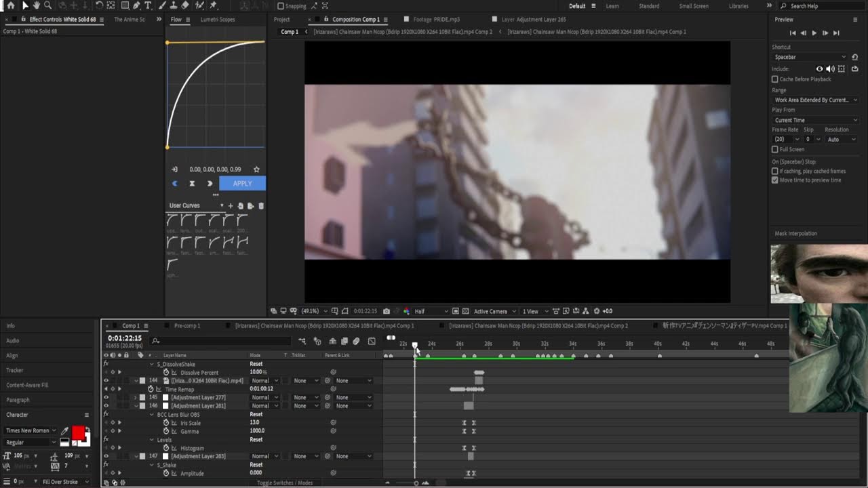Select the Clone Stamp tool
Image resolution: width=868 pixels, height=488 pixels.
click(175, 5)
